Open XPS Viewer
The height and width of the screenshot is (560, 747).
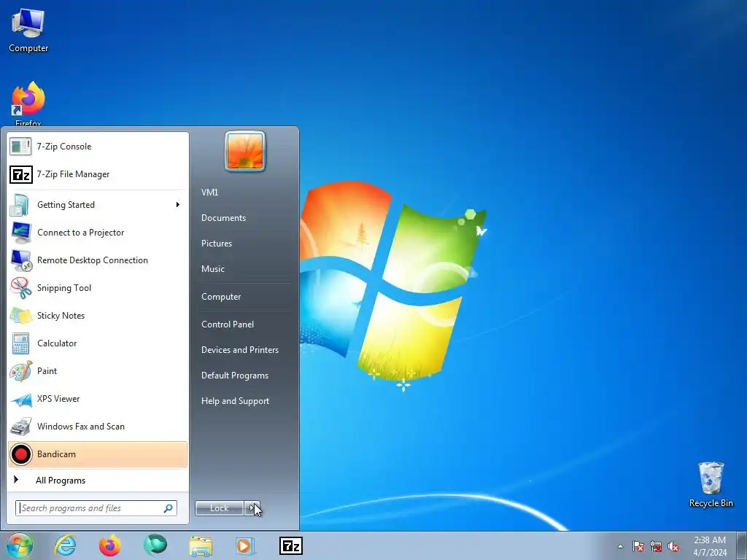98,399
